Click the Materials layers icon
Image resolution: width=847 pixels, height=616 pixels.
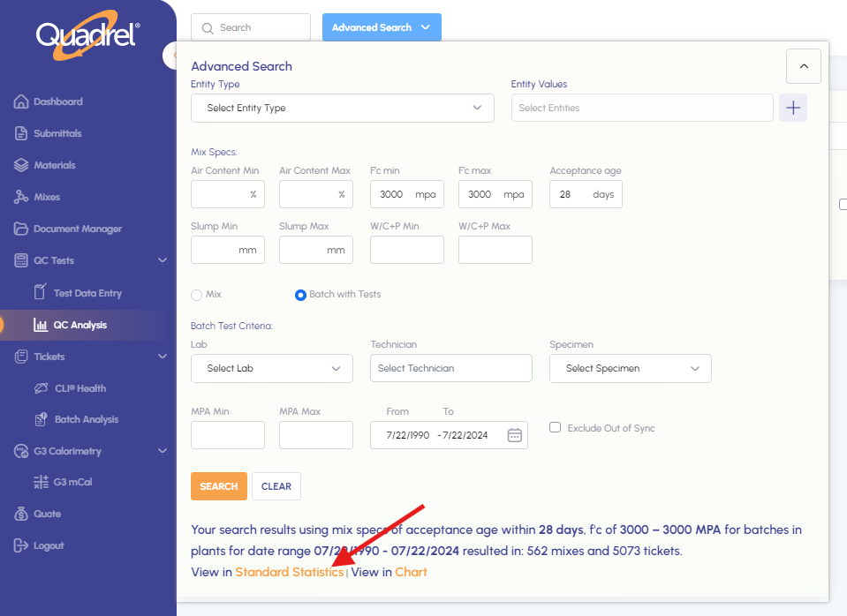click(x=21, y=166)
